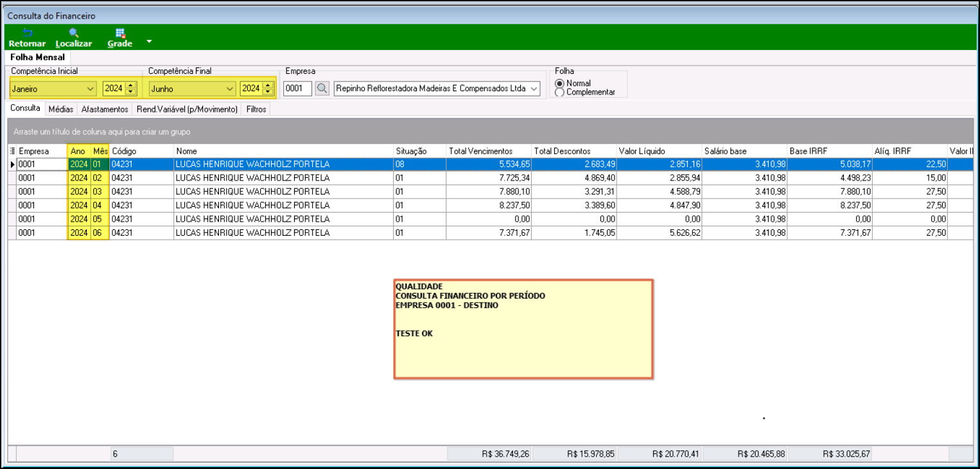Open the Localizar search tool
Image resolution: width=980 pixels, height=469 pixels.
tap(74, 38)
